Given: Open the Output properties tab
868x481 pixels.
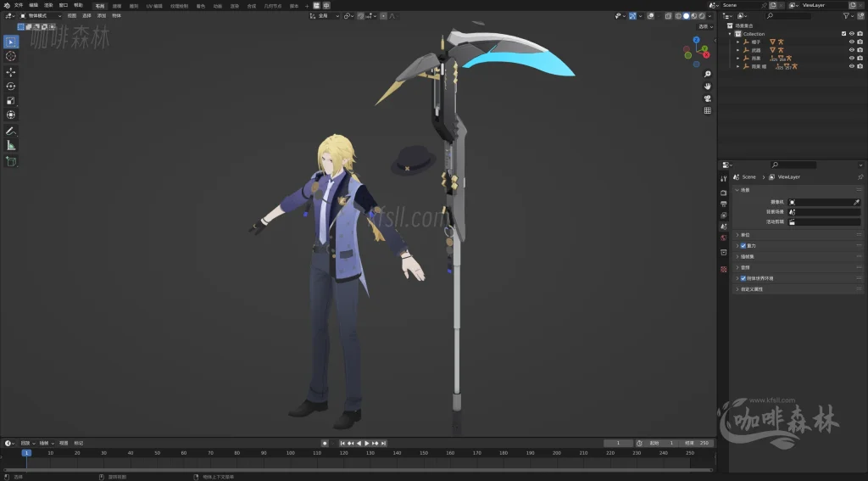Looking at the screenshot, I should [x=724, y=204].
